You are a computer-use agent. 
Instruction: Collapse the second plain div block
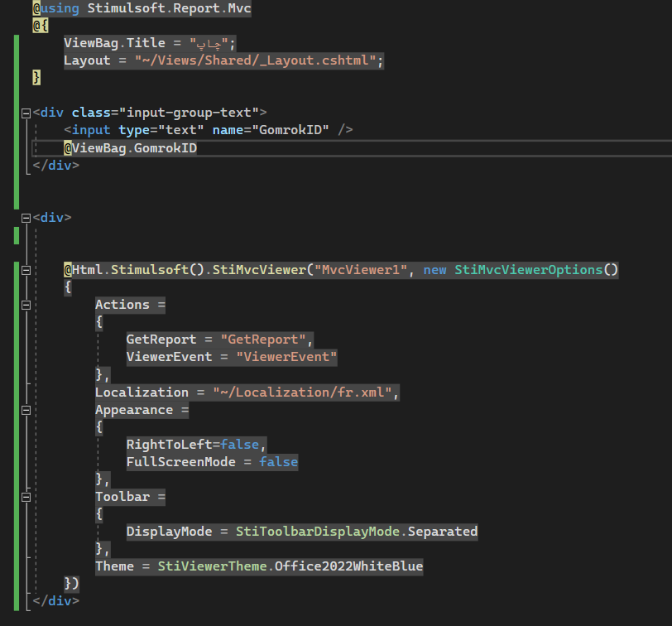coord(26,219)
